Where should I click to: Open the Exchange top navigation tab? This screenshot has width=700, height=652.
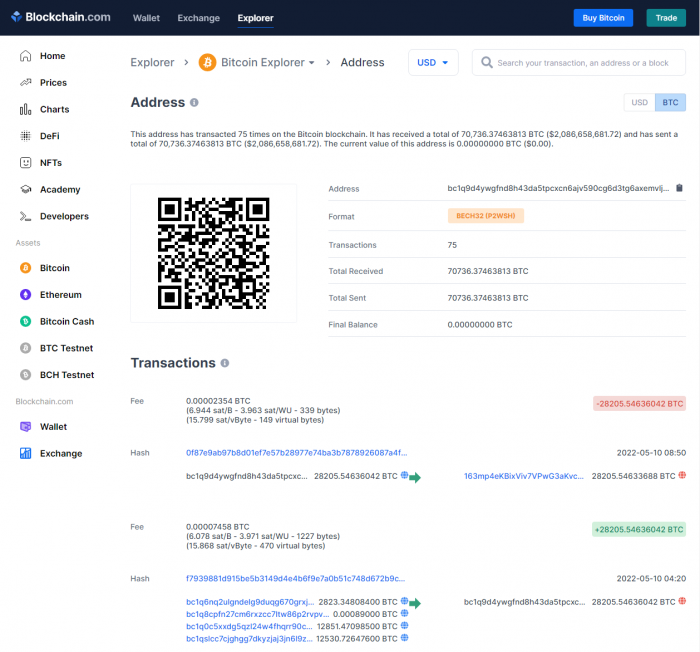coord(199,18)
